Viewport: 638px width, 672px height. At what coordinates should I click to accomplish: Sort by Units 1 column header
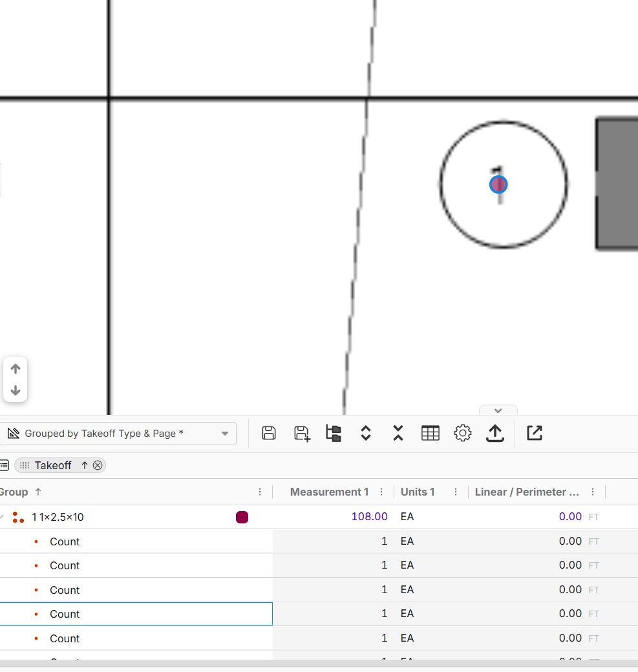[x=417, y=492]
